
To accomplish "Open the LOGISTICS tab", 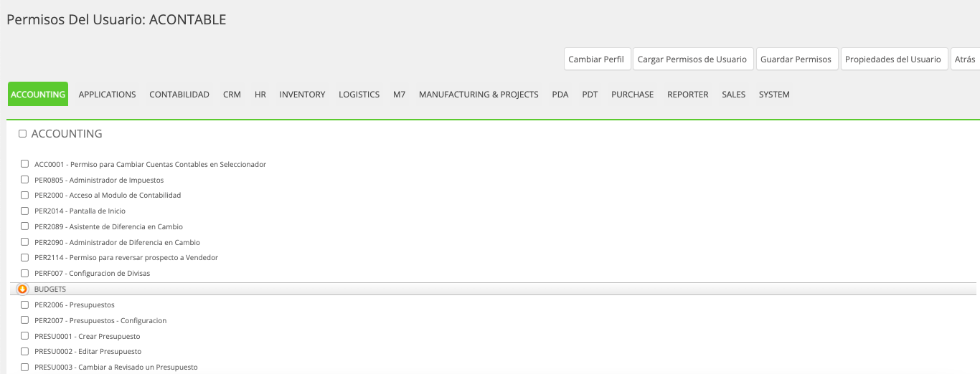I will click(x=359, y=94).
